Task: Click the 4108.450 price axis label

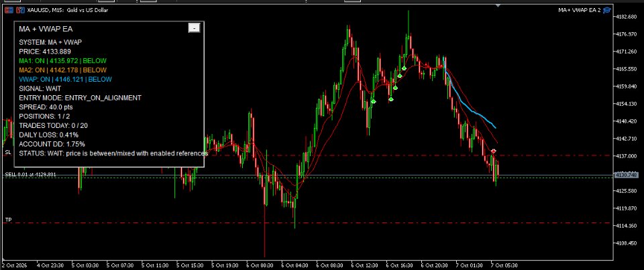Action: (627, 243)
